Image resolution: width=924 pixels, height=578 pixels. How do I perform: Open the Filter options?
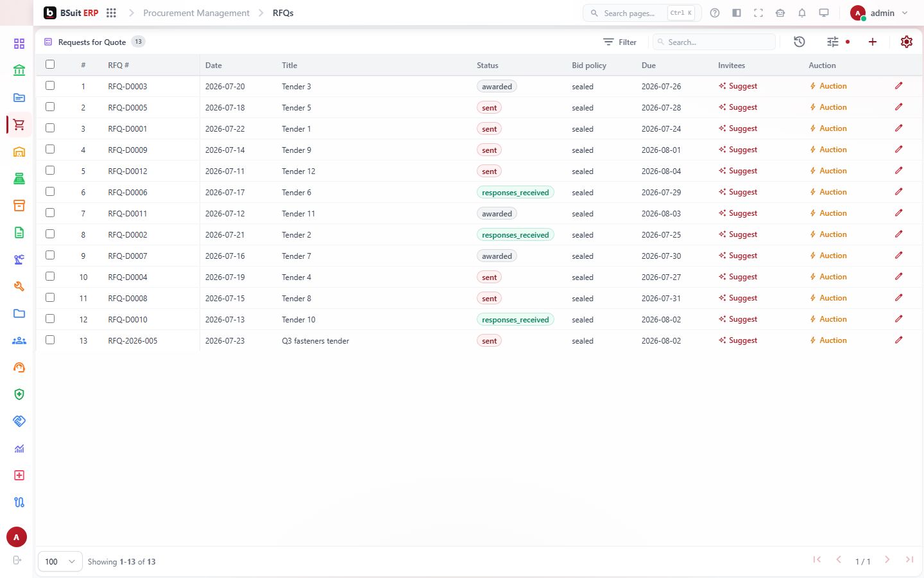620,42
